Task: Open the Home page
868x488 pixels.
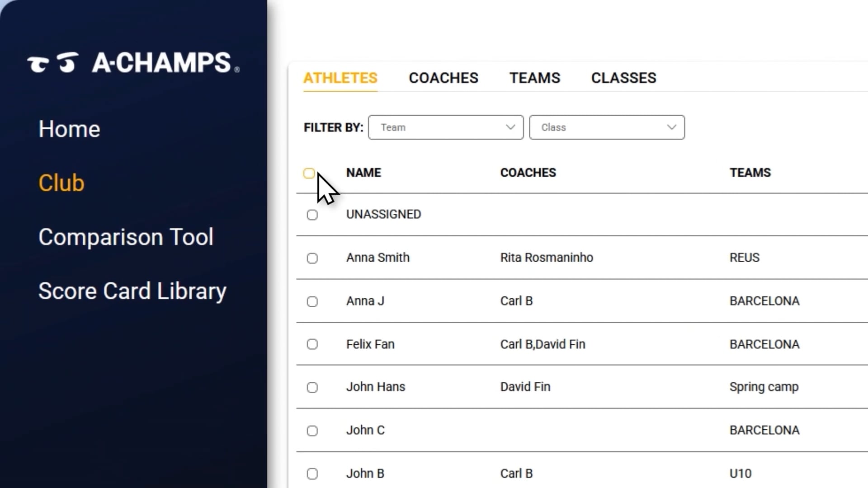Action: click(x=69, y=129)
